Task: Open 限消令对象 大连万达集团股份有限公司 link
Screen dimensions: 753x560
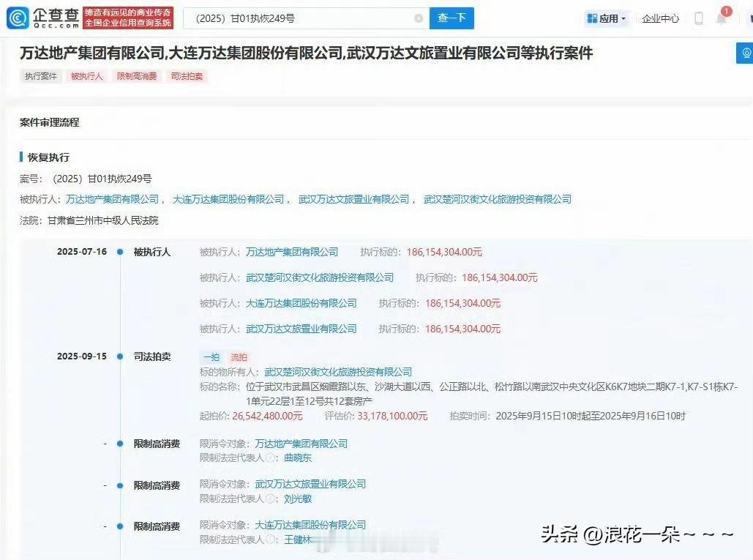Action: pos(310,525)
